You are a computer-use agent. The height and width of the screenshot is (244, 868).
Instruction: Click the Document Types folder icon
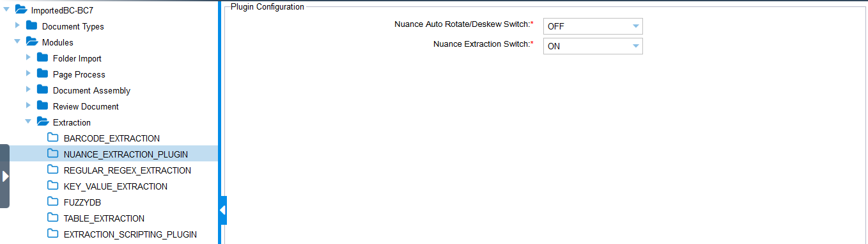click(x=31, y=26)
